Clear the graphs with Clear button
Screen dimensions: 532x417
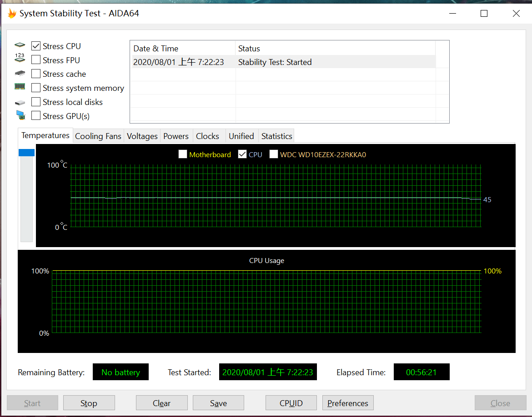(x=161, y=403)
